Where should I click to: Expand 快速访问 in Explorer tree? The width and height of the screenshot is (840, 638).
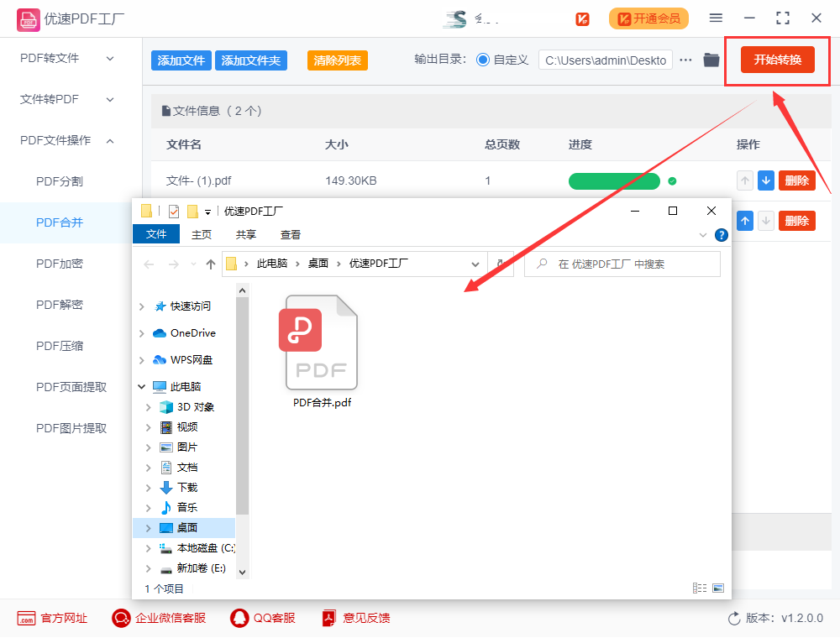(x=141, y=306)
